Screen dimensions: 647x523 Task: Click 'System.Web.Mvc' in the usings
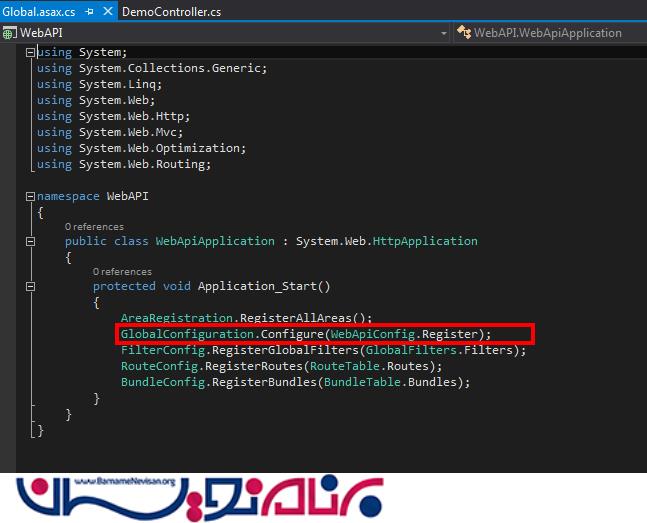tap(128, 132)
